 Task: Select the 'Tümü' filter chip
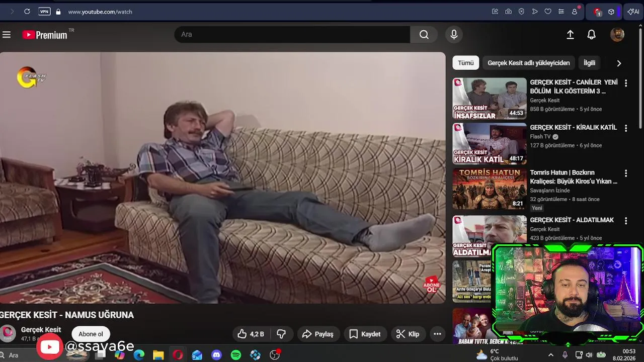465,63
